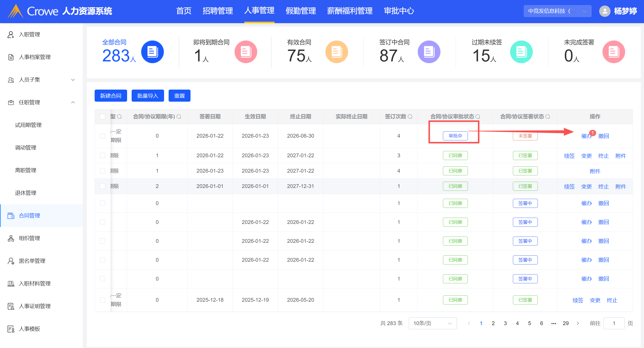Viewport: 644px width, 348px height.
Task: Click search icon beside 合同/协议审批状态 header
Action: pyautogui.click(x=478, y=117)
